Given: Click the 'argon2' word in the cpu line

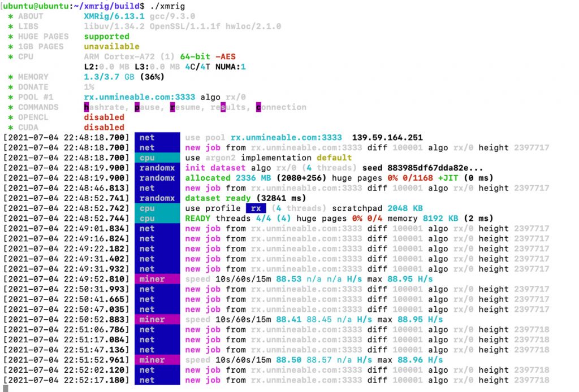Looking at the screenshot, I should pyautogui.click(x=221, y=158).
